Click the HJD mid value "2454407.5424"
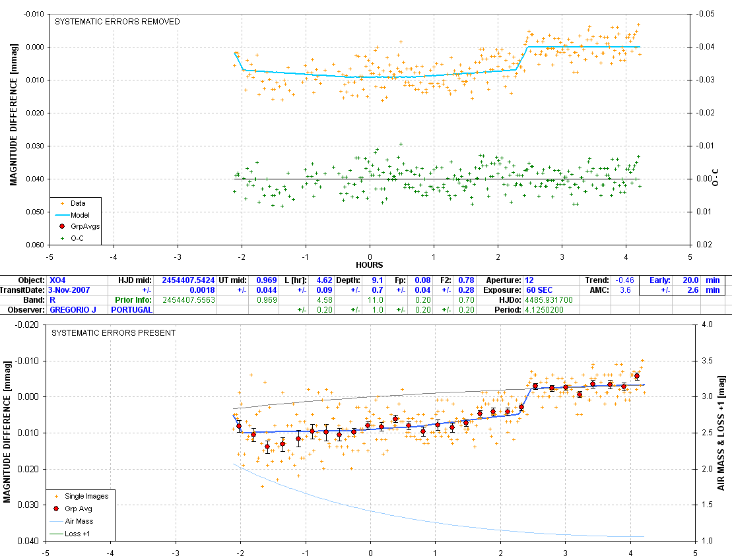 click(x=188, y=280)
